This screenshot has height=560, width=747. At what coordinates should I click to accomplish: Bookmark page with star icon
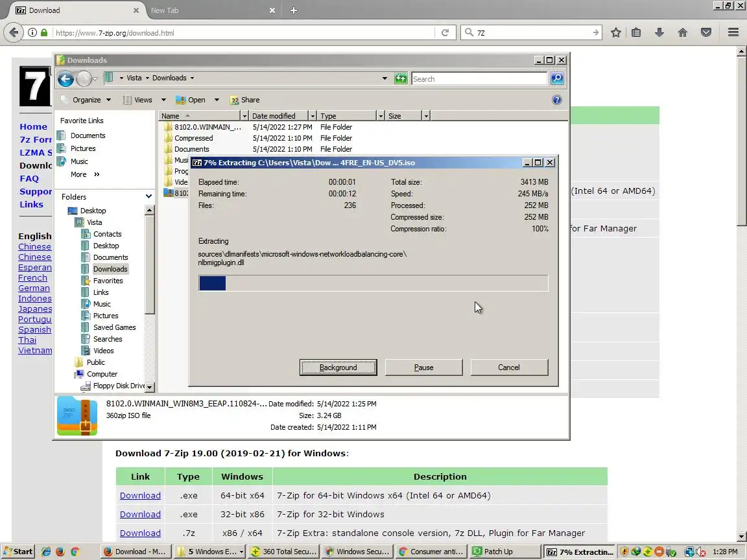(x=615, y=32)
